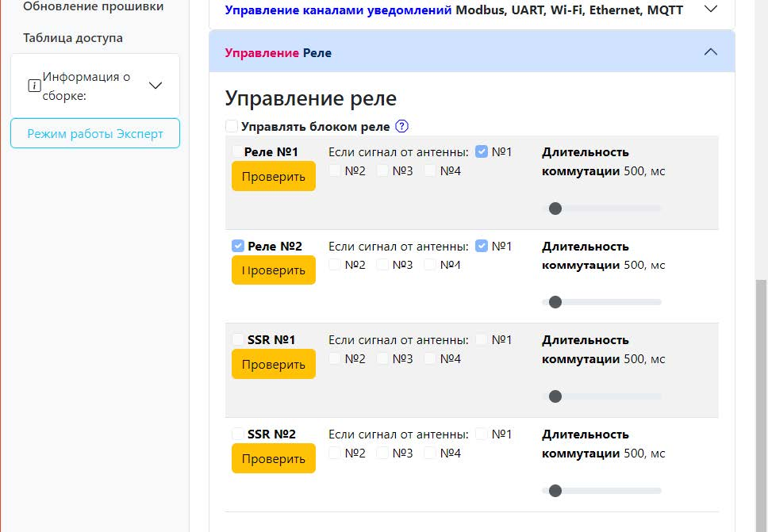Screen dimensions: 768x532
Task: Click Проверить button for Реле №1
Action: (x=273, y=176)
